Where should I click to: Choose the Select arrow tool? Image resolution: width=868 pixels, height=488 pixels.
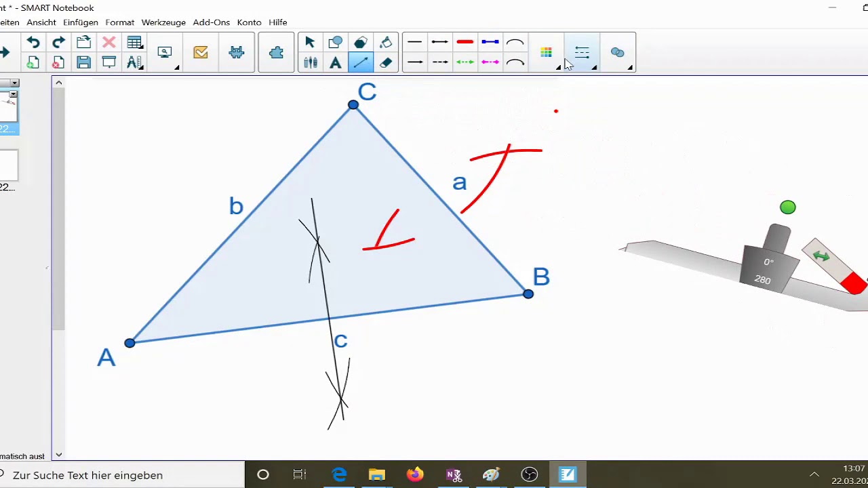(x=310, y=43)
